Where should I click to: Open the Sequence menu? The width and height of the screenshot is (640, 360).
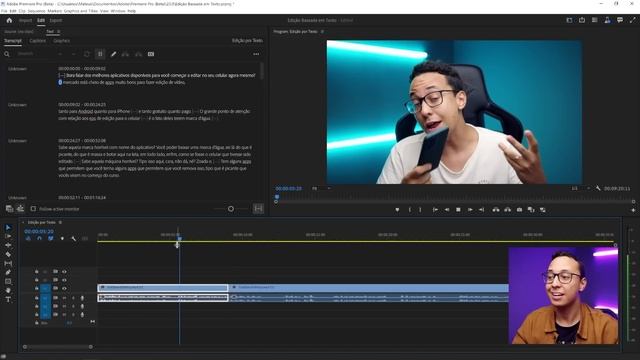[36, 11]
